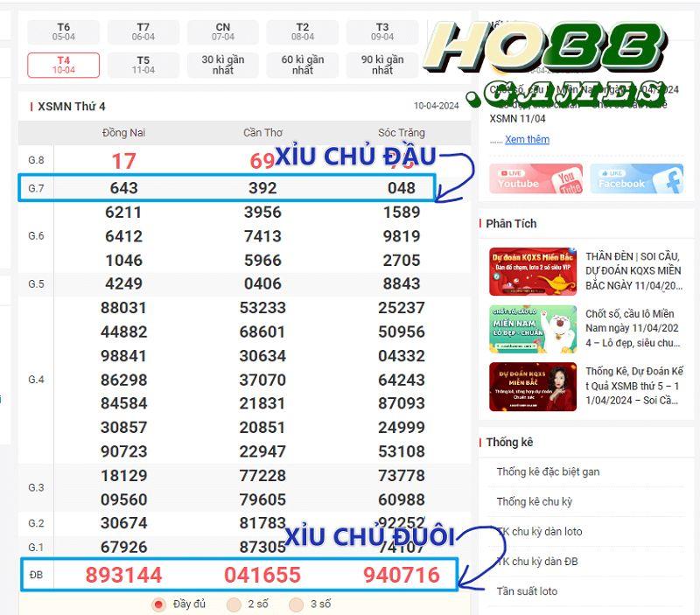The width and height of the screenshot is (700, 615).
Task: Show 30 kì gần nhất results
Action: [222, 63]
